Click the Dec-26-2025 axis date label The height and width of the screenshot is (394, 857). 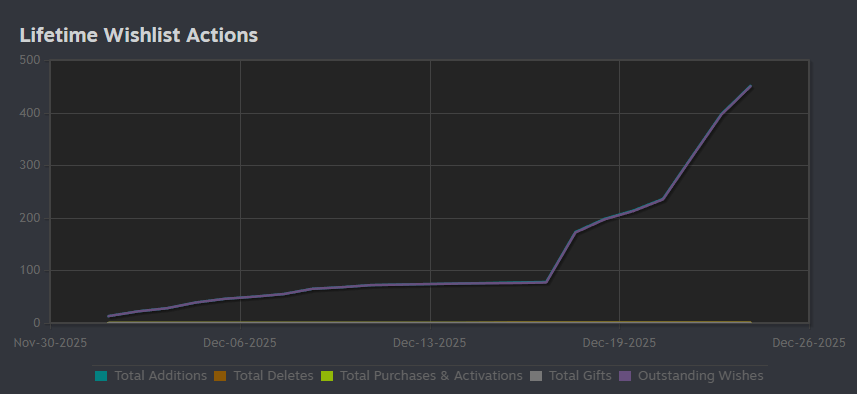click(x=809, y=343)
